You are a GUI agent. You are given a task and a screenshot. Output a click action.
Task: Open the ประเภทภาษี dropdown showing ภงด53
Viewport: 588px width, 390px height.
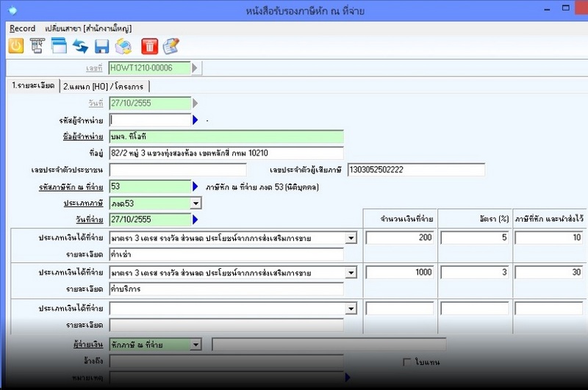pos(196,203)
